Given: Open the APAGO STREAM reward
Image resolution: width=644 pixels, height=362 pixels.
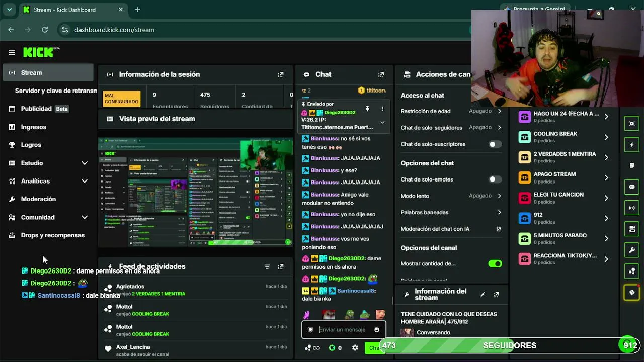Looking at the screenshot, I should point(563,177).
